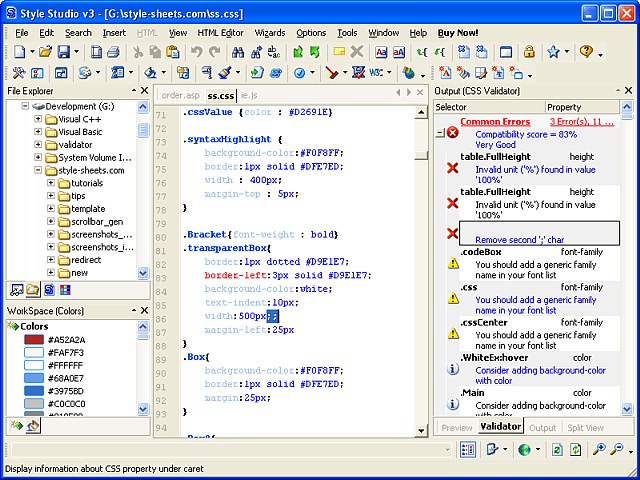
Task: Click the zoom in magnifier icon
Action: click(x=599, y=449)
